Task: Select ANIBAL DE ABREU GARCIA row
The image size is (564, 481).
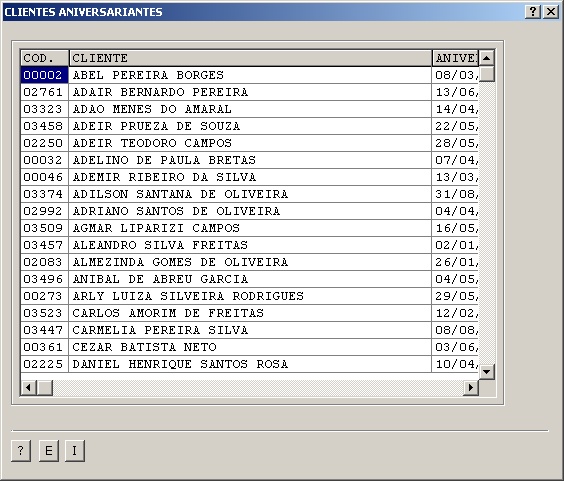Action: [x=250, y=279]
